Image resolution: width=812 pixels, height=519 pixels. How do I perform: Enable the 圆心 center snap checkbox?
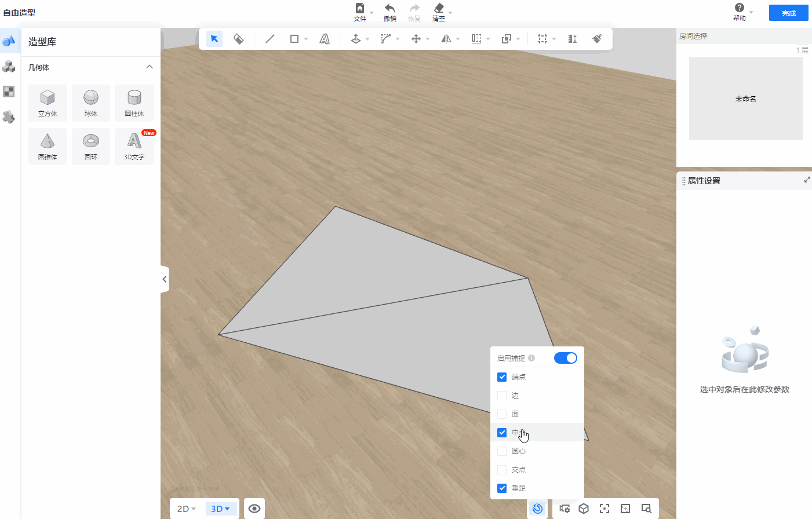502,451
